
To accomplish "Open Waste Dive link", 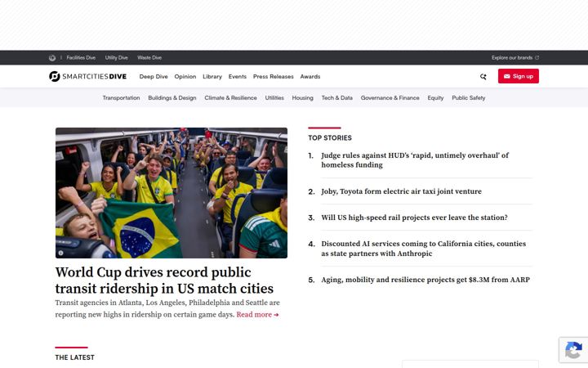I will point(149,58).
